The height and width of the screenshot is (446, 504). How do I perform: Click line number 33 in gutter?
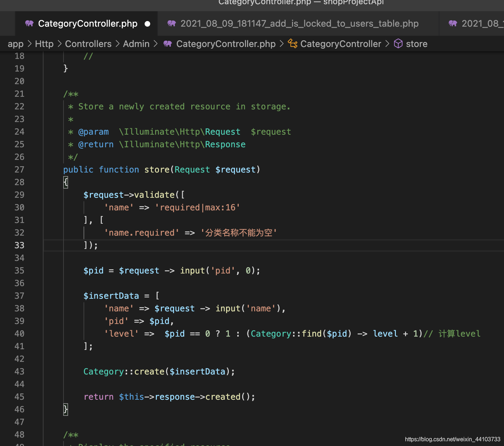[19, 245]
